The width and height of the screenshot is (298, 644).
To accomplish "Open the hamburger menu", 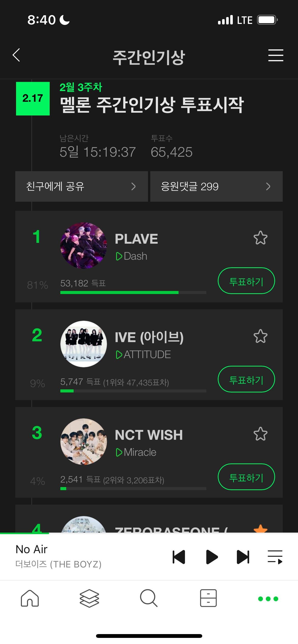I will click(276, 55).
